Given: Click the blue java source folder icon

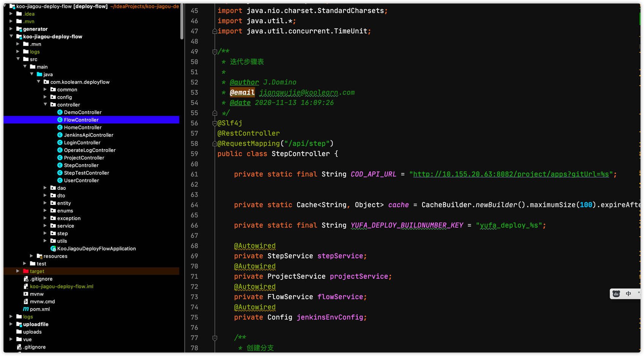Looking at the screenshot, I should click(x=39, y=74).
